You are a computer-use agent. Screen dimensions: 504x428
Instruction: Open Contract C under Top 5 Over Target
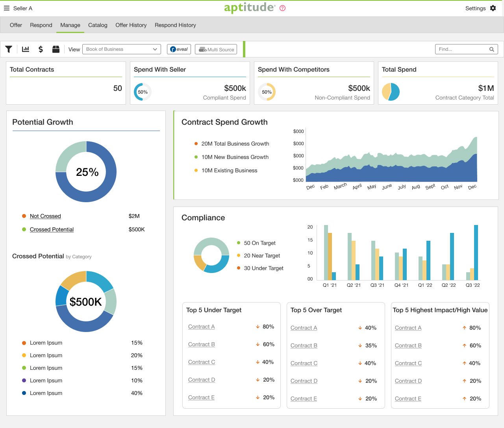[304, 363]
